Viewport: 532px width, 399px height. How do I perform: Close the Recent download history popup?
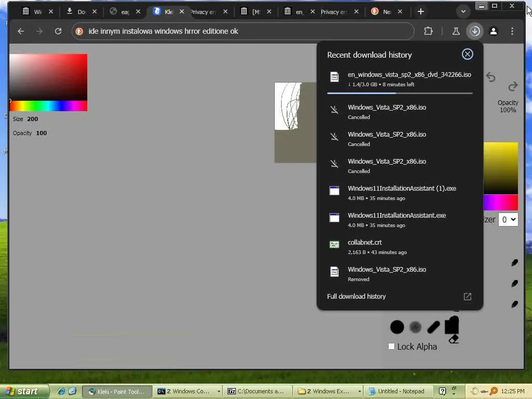click(467, 54)
